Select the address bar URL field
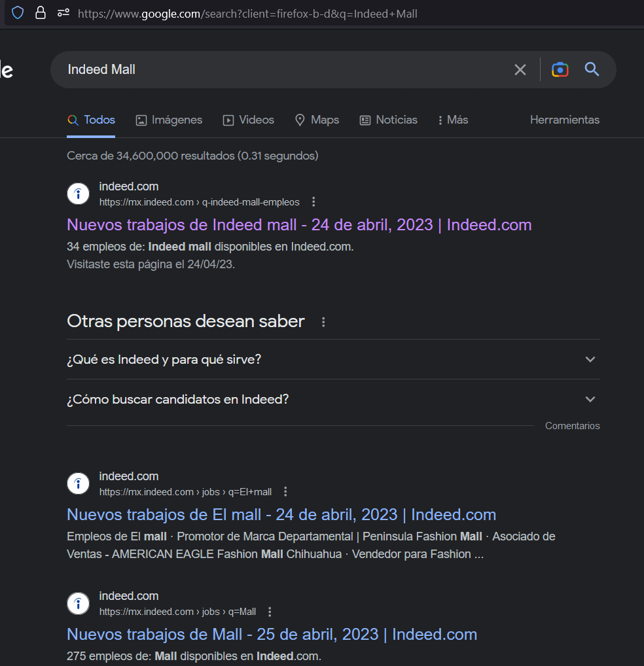 (247, 14)
